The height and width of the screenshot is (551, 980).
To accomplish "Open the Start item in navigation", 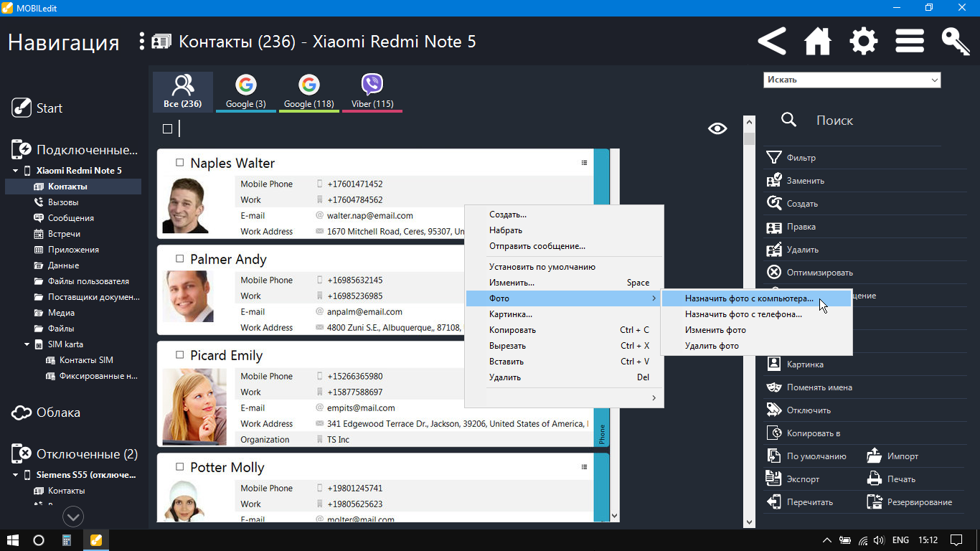I will pos(37,108).
